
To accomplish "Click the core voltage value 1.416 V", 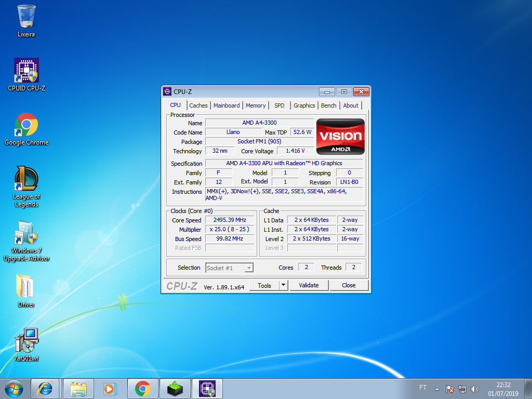I will 295,151.
